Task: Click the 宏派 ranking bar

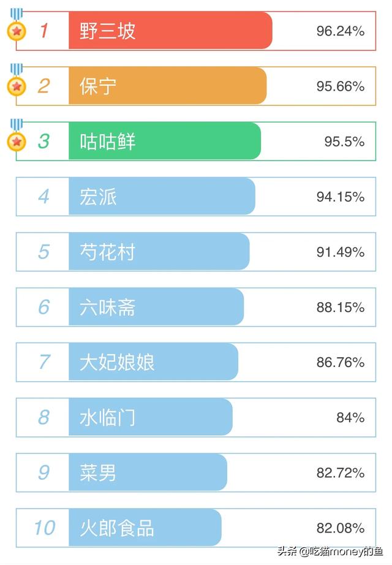Action: click(x=162, y=197)
